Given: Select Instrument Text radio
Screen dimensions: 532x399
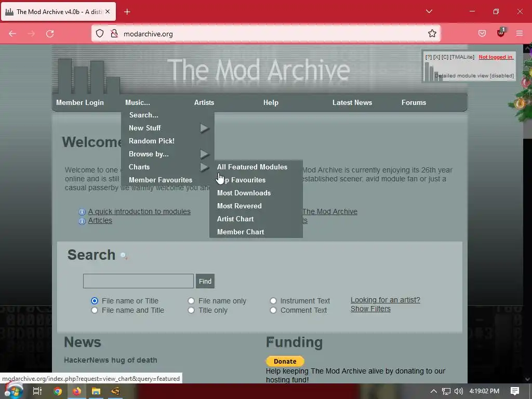Looking at the screenshot, I should [273, 301].
